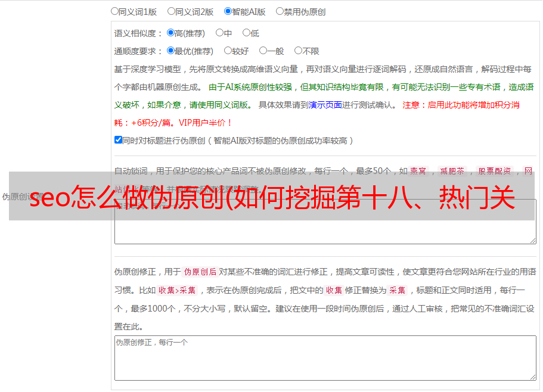This screenshot has height=392, width=543.
Task: Set 通顺度要求 to 较好
Action: pos(228,51)
